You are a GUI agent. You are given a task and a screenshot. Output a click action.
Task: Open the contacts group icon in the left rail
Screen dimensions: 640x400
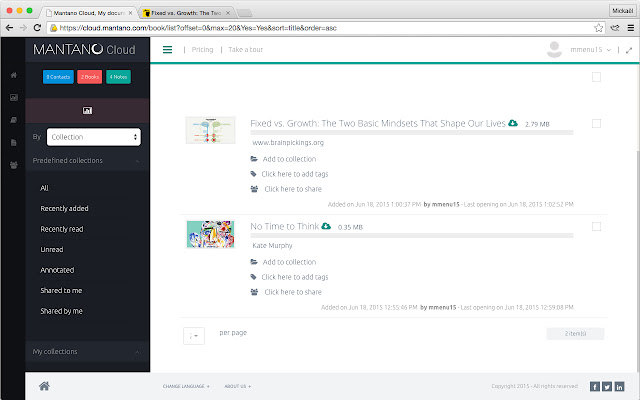tap(13, 165)
